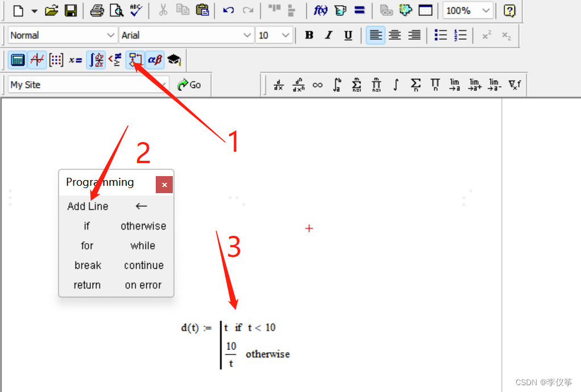Expand the Normal style dropdown
The image size is (581, 392).
111,35
